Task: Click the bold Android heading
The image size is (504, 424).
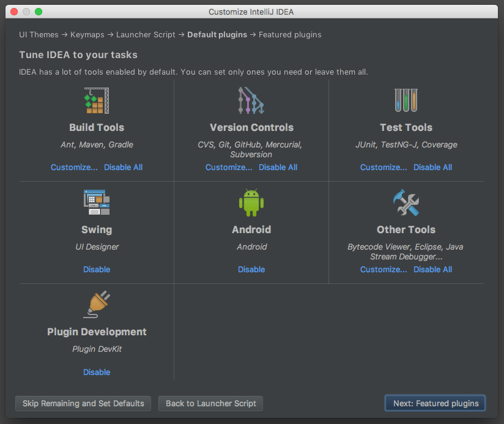Action: (251, 229)
